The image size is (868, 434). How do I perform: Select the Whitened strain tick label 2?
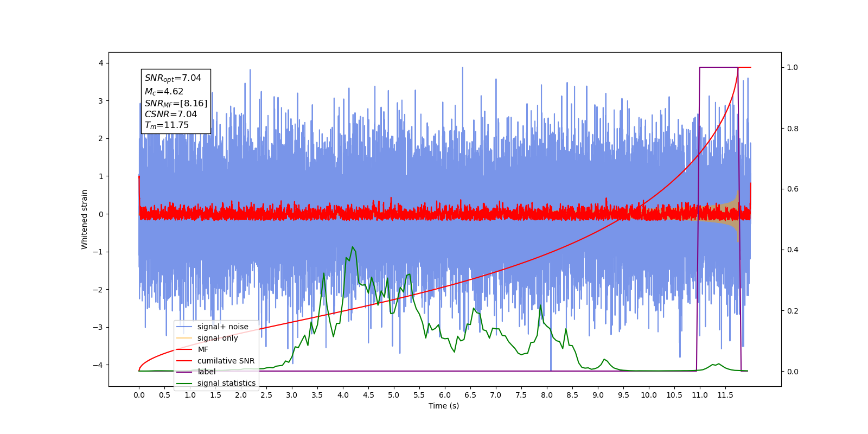[100, 138]
